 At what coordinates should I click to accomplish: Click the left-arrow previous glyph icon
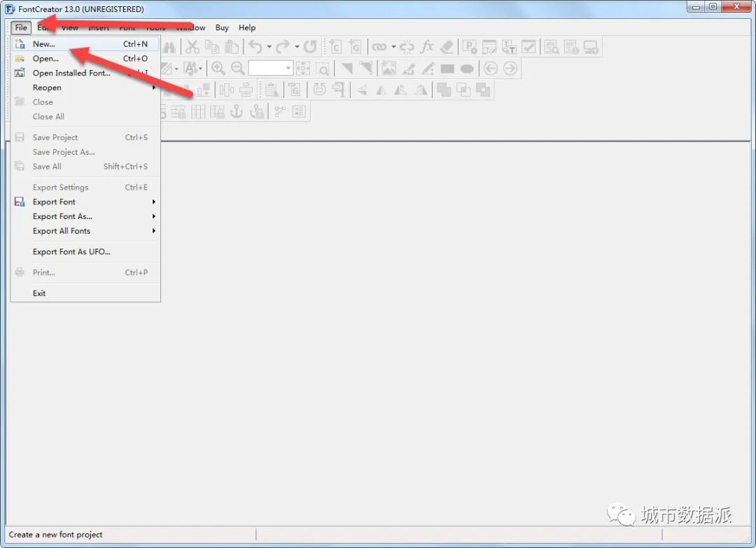pos(490,69)
